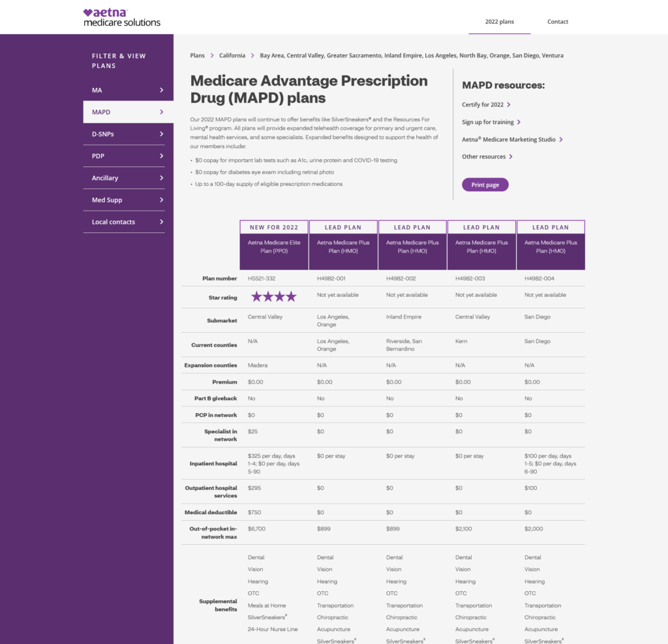Image resolution: width=668 pixels, height=644 pixels.
Task: Click plan number H4982-003
Action: tap(470, 279)
